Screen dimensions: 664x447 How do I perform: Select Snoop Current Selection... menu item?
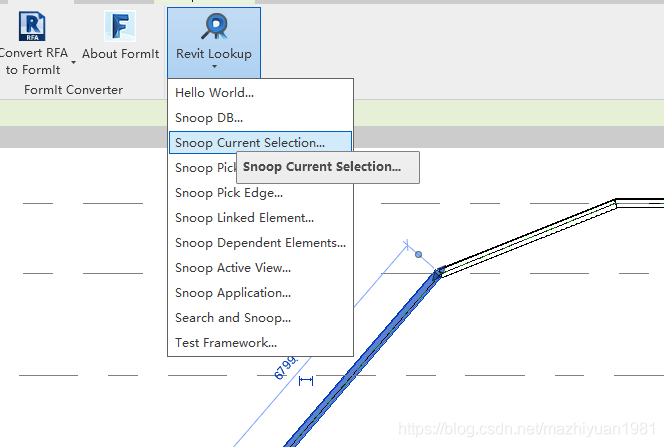coord(260,143)
